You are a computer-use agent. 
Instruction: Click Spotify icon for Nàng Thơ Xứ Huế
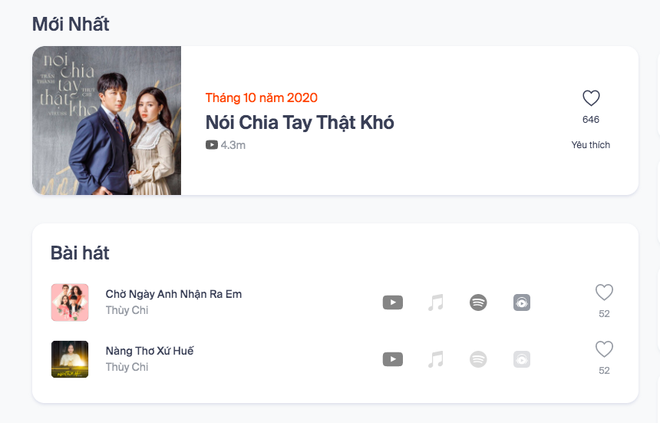pyautogui.click(x=478, y=359)
